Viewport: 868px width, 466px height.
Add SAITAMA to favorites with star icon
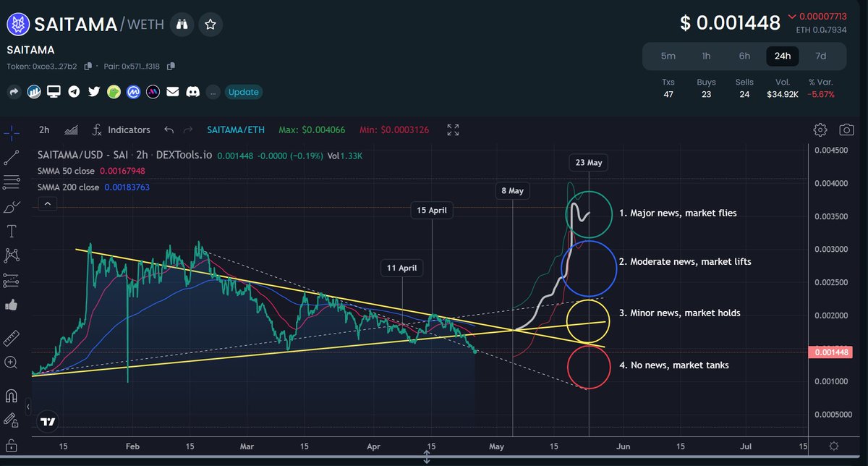coord(210,25)
